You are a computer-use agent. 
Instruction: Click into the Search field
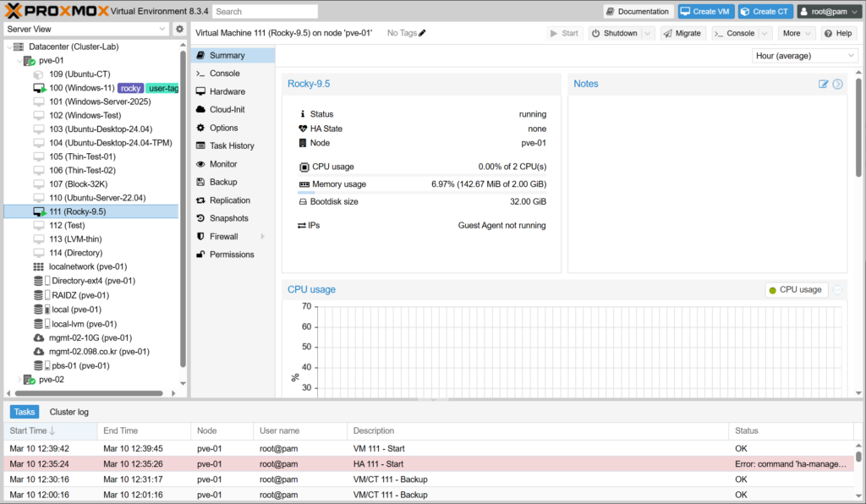(x=265, y=12)
